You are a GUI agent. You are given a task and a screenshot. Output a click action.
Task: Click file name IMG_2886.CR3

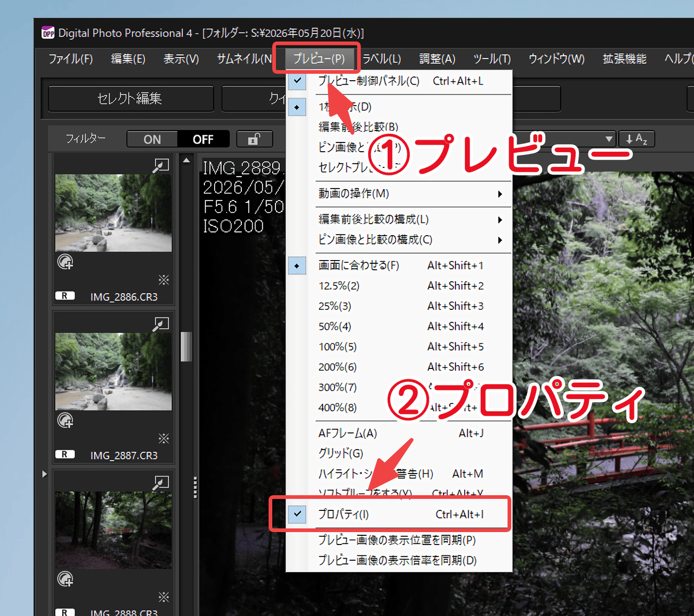click(124, 297)
